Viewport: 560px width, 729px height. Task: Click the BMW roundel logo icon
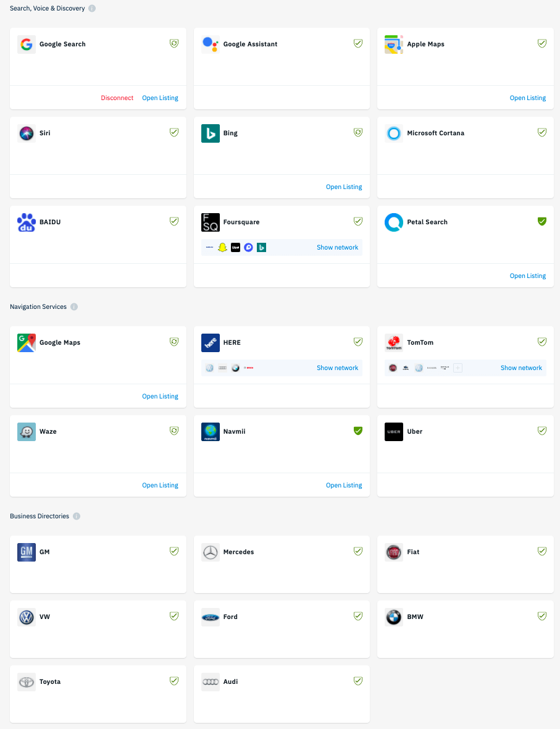tap(394, 617)
